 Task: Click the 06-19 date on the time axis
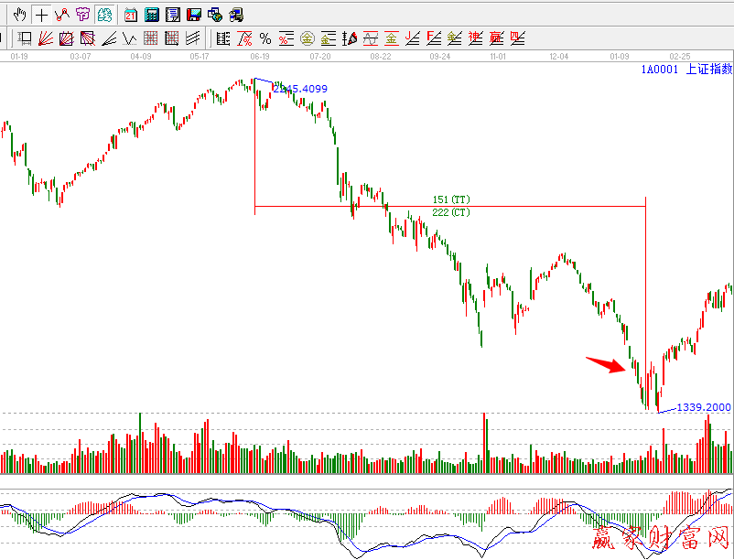259,57
